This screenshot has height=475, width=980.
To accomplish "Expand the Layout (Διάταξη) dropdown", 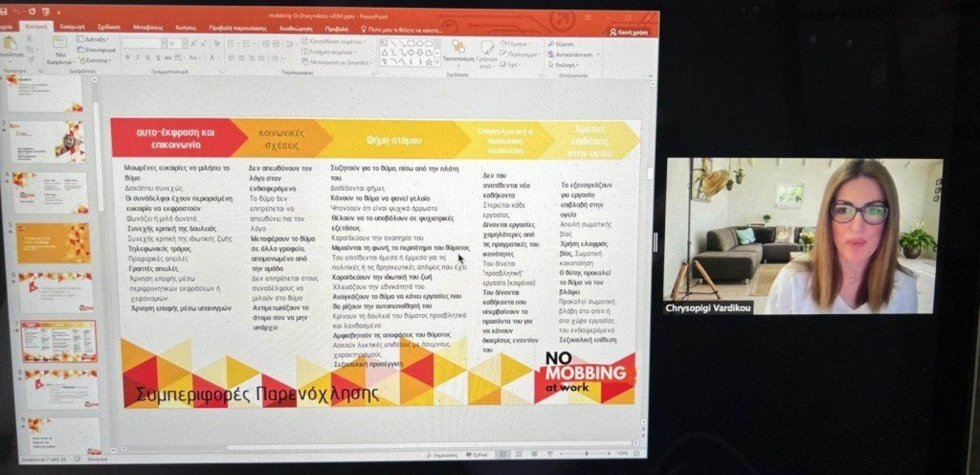I will [x=93, y=40].
